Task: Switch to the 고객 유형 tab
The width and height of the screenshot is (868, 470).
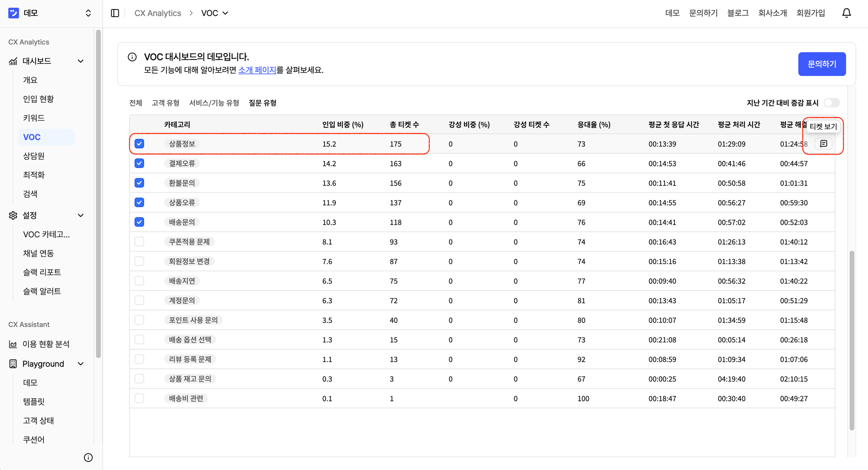Action: [x=165, y=103]
